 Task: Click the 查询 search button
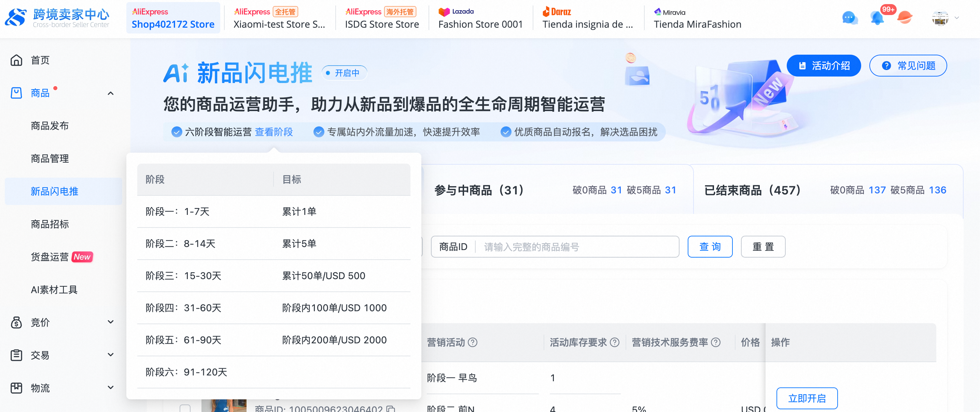[x=710, y=247]
